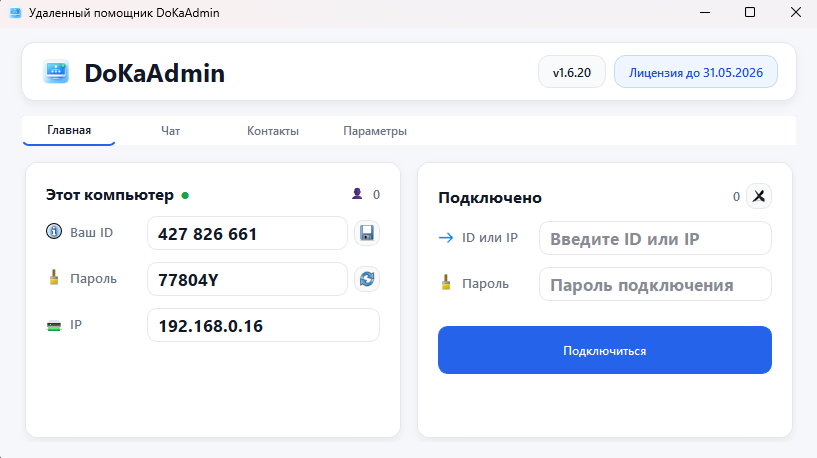
Task: Minimize the DoKaAdmin window
Action: click(705, 13)
